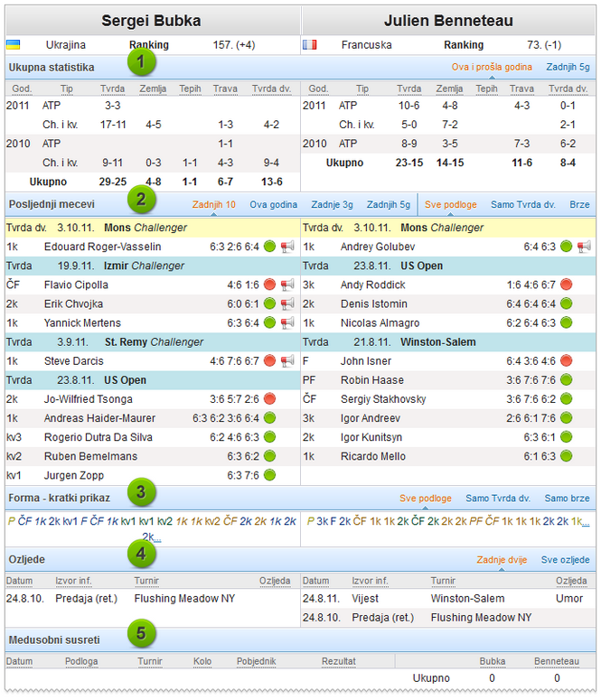Show 'Zadnje dvije' injuries
This screenshot has height=700, width=601.
click(x=502, y=560)
